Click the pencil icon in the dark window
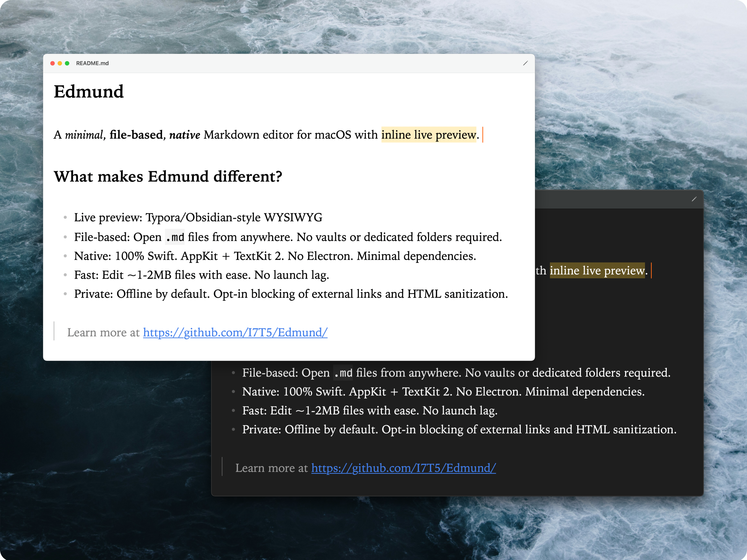The height and width of the screenshot is (560, 747). coord(694,199)
